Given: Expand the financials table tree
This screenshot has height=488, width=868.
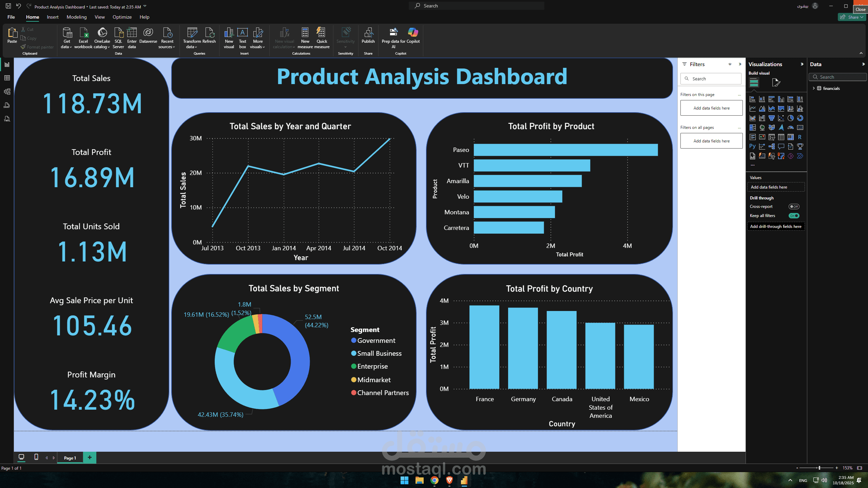Looking at the screenshot, I should tap(814, 88).
